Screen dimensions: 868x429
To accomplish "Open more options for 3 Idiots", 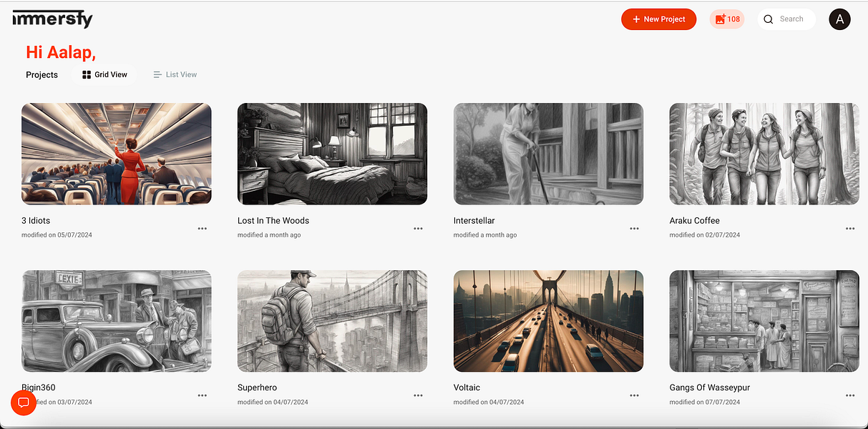I will [203, 229].
